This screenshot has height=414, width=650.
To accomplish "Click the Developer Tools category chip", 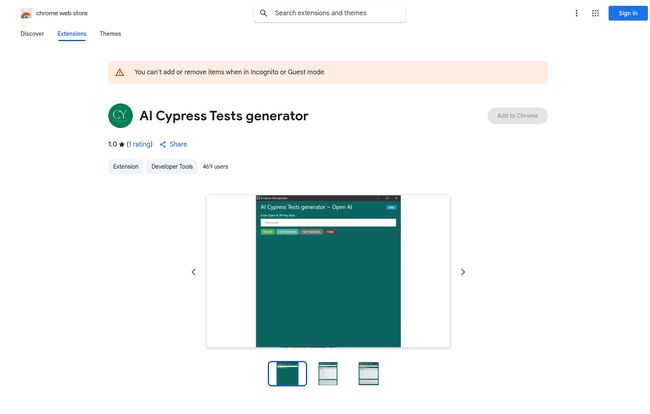I will click(x=172, y=167).
